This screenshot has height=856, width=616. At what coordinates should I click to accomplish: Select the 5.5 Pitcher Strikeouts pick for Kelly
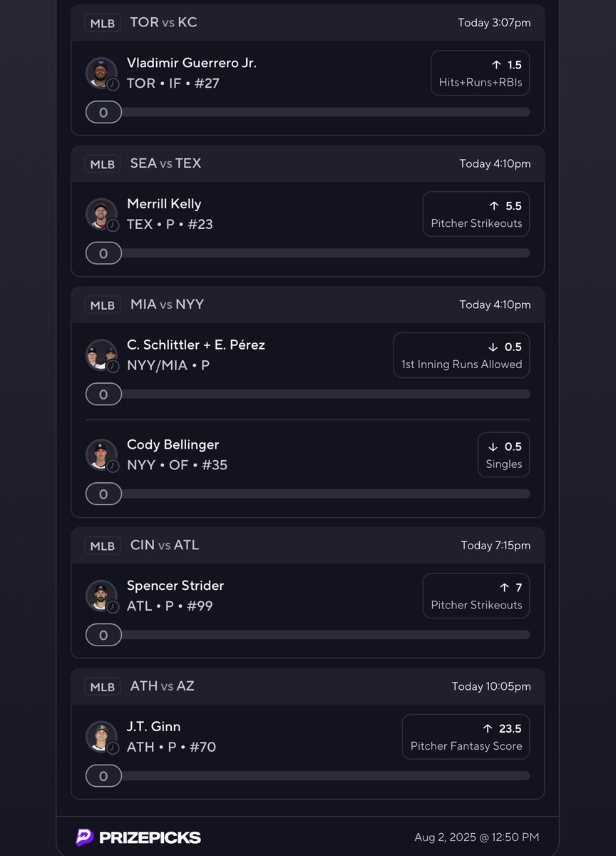pos(476,214)
